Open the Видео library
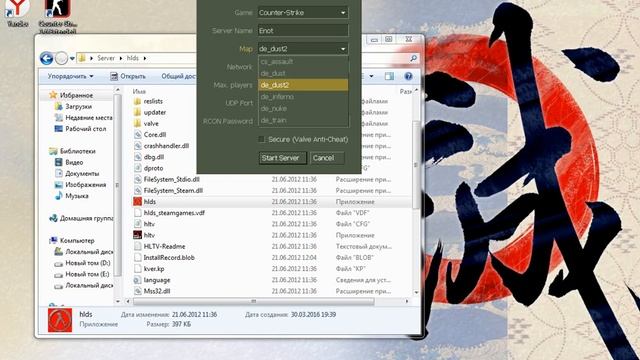This screenshot has width=640, height=360. click(x=74, y=162)
